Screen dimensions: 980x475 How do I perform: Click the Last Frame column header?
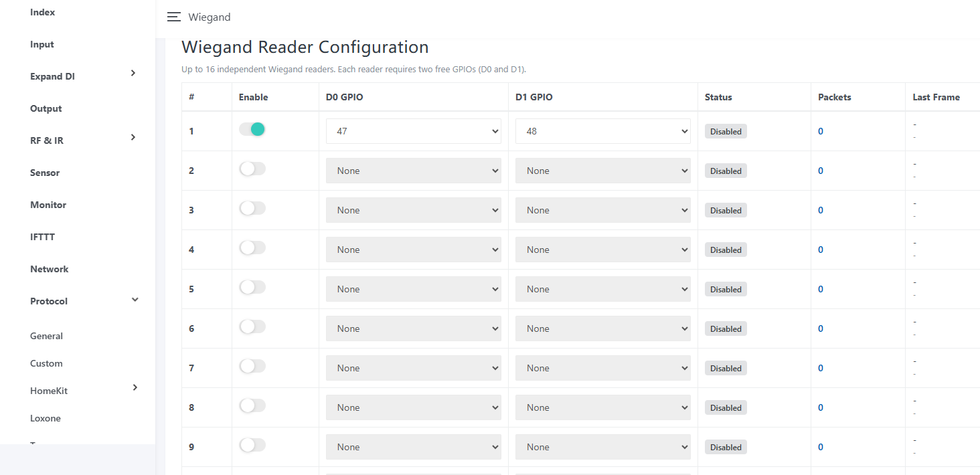click(936, 97)
